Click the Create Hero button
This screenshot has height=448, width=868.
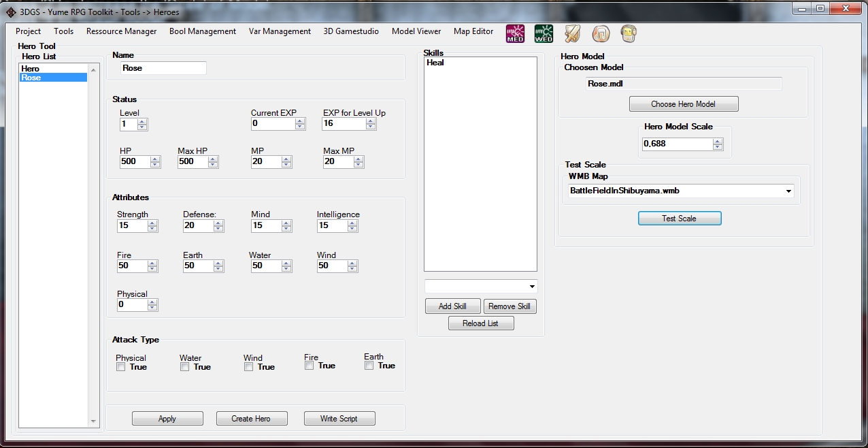click(x=252, y=419)
